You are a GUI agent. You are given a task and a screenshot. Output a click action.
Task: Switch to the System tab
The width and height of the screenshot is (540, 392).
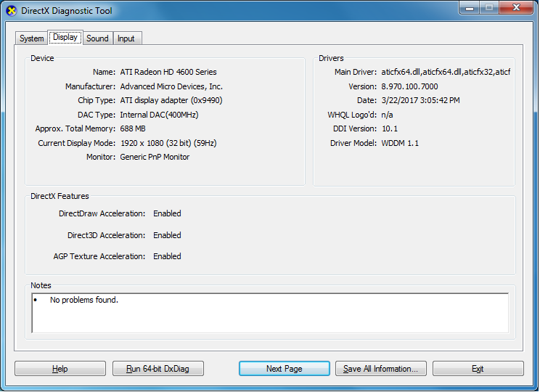(x=31, y=38)
